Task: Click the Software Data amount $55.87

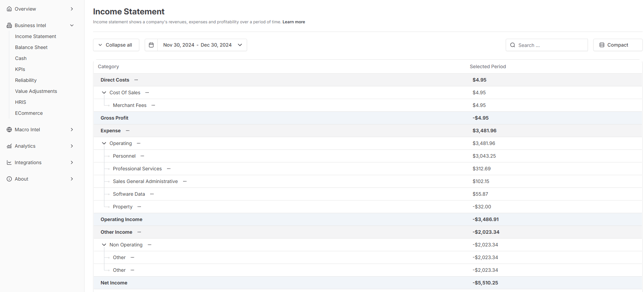Action: (480, 194)
